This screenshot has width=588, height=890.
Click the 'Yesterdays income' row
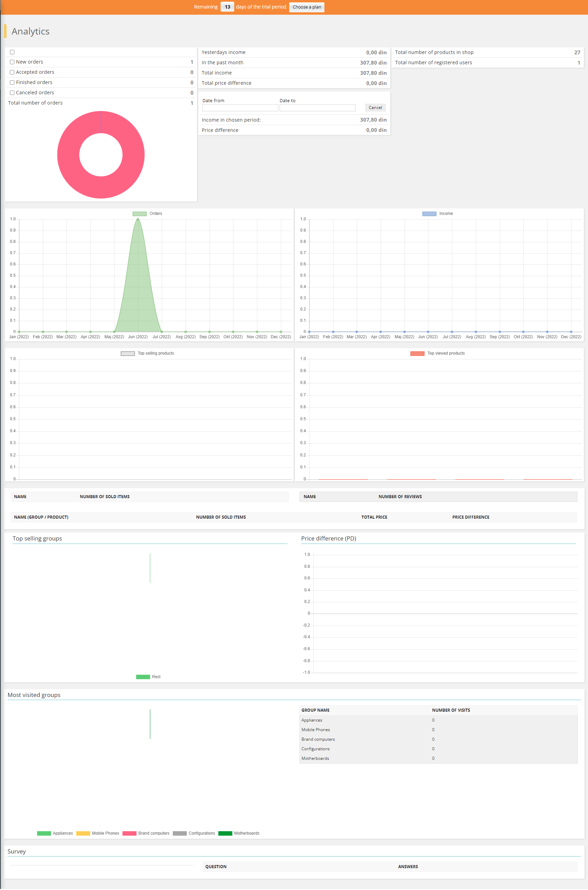294,53
